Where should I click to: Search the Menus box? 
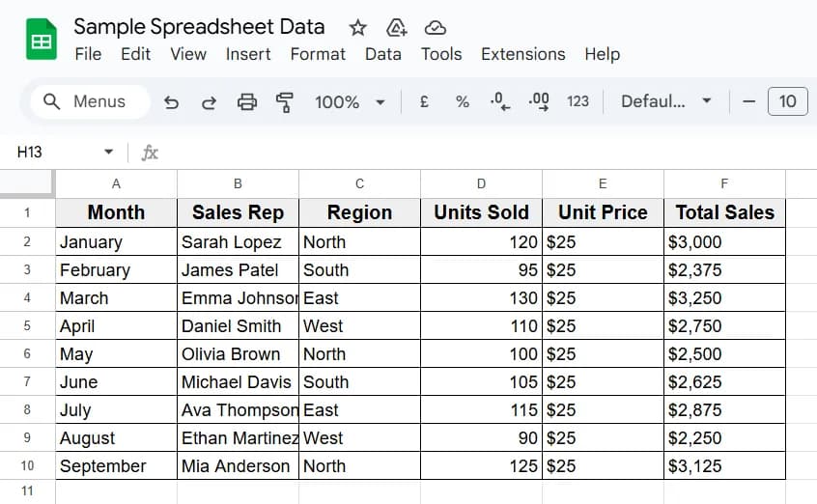pos(90,101)
